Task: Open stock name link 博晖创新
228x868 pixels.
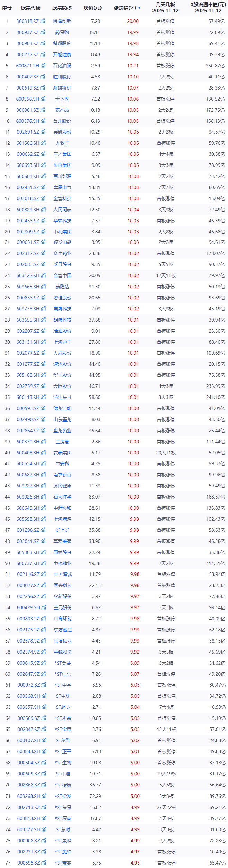Action: tap(62, 21)
